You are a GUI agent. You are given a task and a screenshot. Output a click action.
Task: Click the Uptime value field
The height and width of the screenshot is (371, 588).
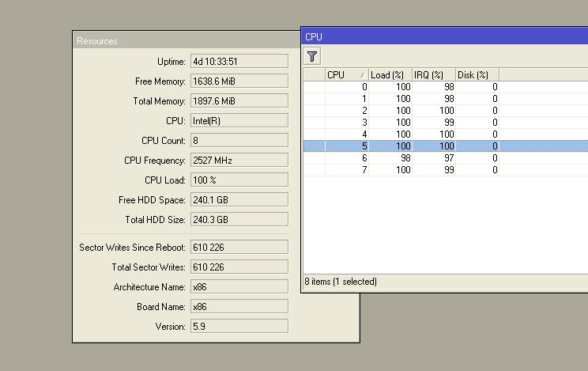(x=239, y=61)
